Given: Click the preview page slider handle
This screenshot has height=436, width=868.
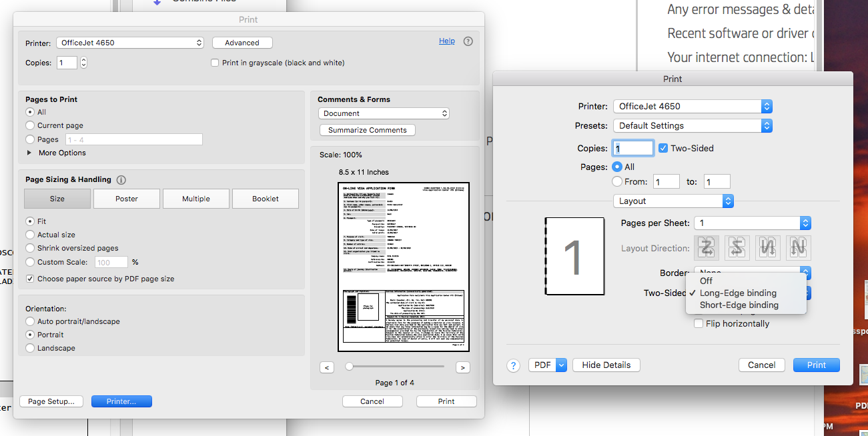Looking at the screenshot, I should [349, 367].
